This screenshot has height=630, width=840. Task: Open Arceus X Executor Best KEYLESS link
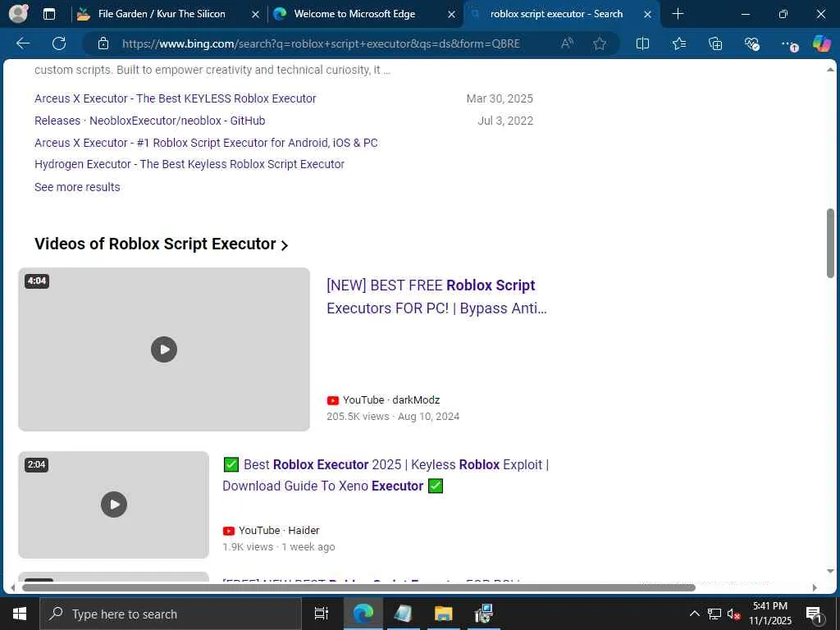pyautogui.click(x=176, y=98)
